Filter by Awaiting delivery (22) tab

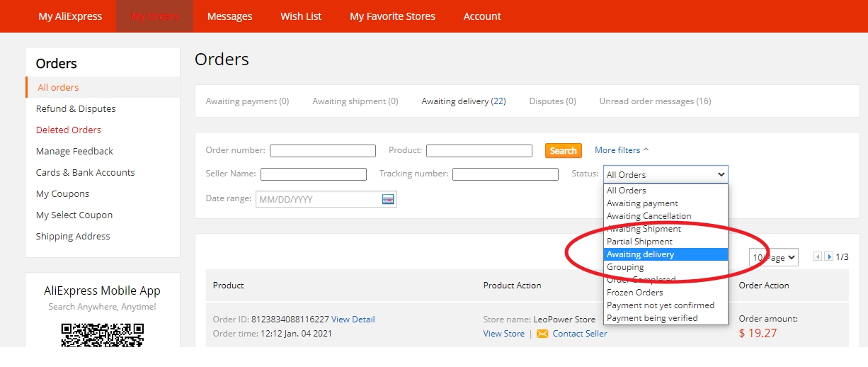click(464, 101)
